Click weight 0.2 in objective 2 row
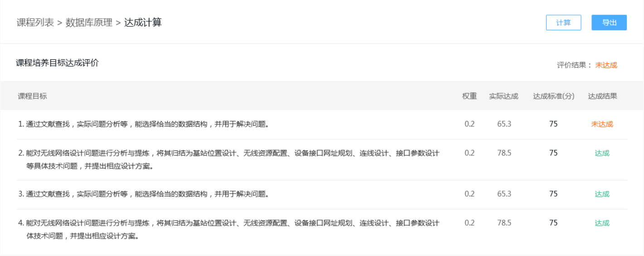The width and height of the screenshot is (644, 256). pos(469,153)
